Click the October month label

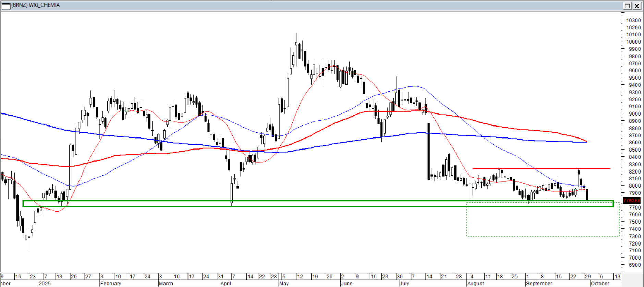point(600,284)
